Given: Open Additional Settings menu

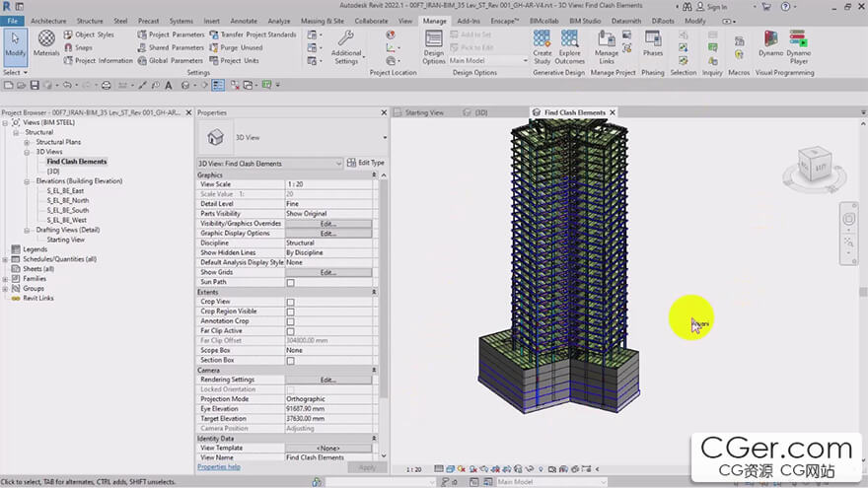Looking at the screenshot, I should pos(347,48).
